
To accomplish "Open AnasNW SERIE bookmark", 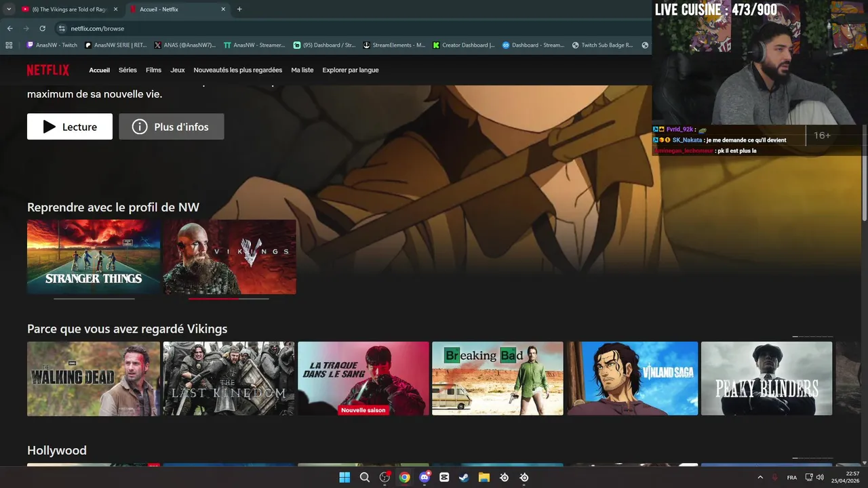I will 116,45.
